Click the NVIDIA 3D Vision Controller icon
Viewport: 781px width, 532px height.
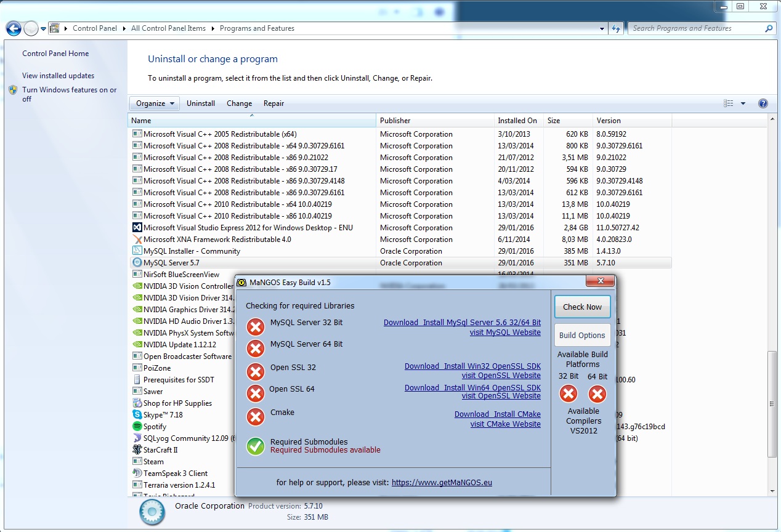coord(137,286)
